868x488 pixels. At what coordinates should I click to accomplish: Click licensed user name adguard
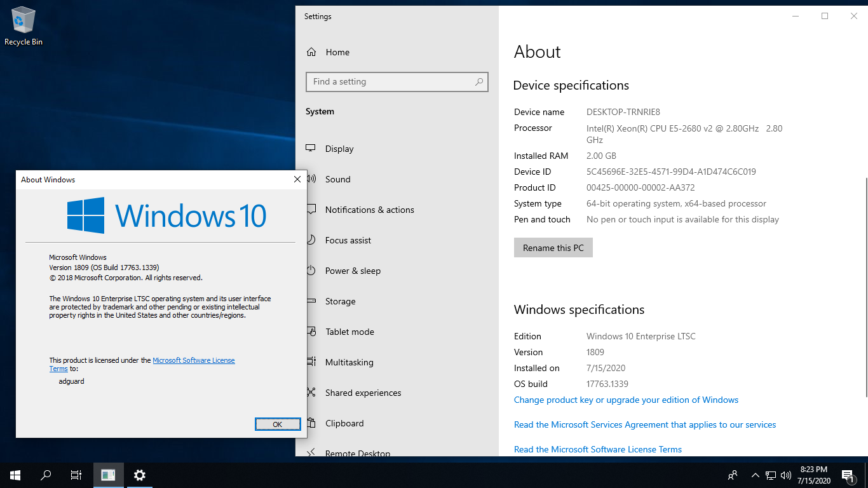(x=71, y=381)
